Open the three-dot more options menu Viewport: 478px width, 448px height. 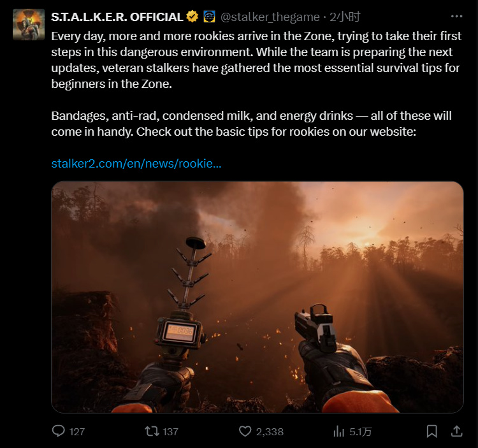[x=456, y=17]
